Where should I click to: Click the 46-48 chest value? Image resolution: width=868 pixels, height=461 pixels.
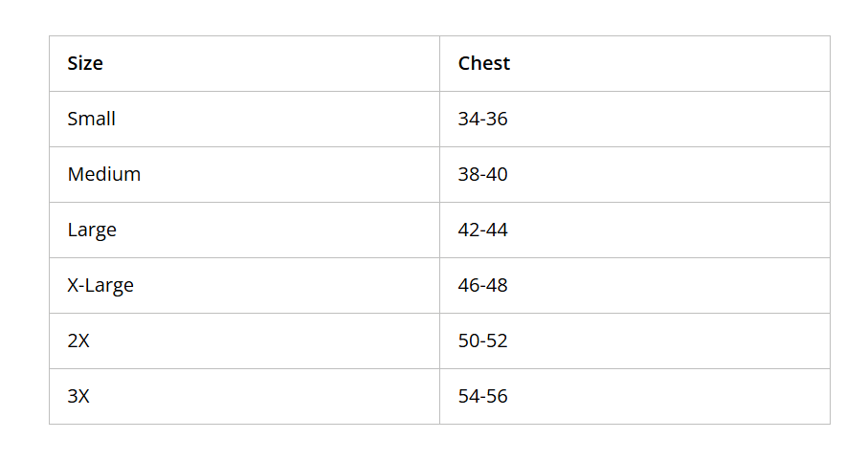click(x=482, y=285)
